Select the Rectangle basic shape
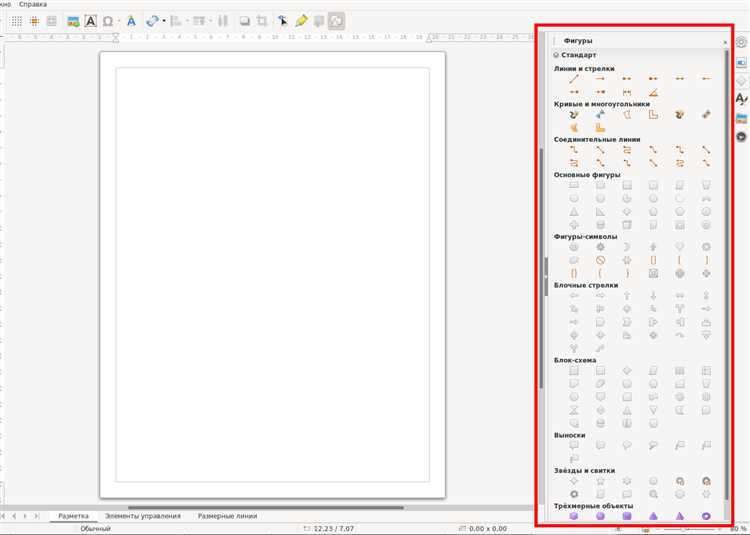The image size is (750, 535). pos(574,186)
